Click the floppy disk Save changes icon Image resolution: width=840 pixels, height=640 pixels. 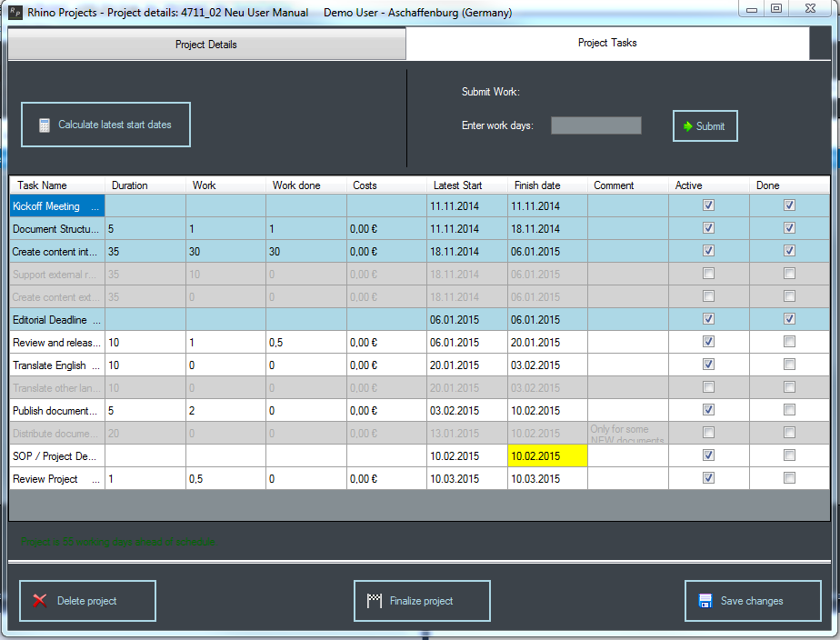pyautogui.click(x=705, y=601)
